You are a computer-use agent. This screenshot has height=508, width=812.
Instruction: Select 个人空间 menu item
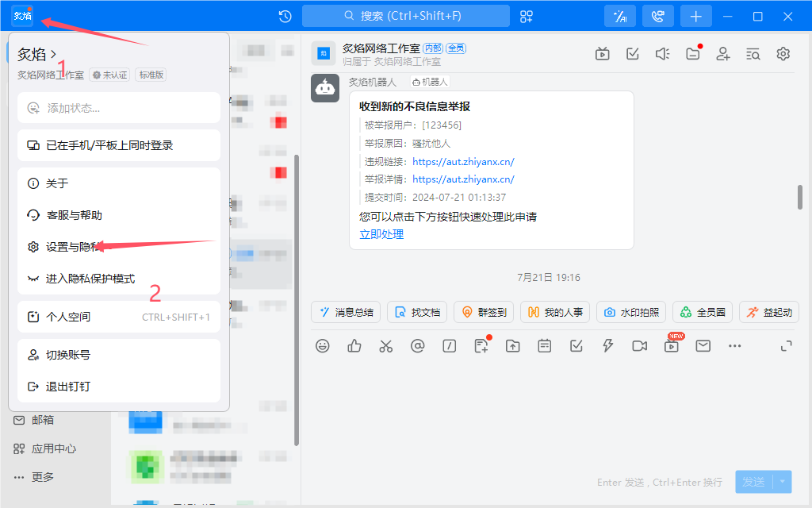(x=119, y=317)
